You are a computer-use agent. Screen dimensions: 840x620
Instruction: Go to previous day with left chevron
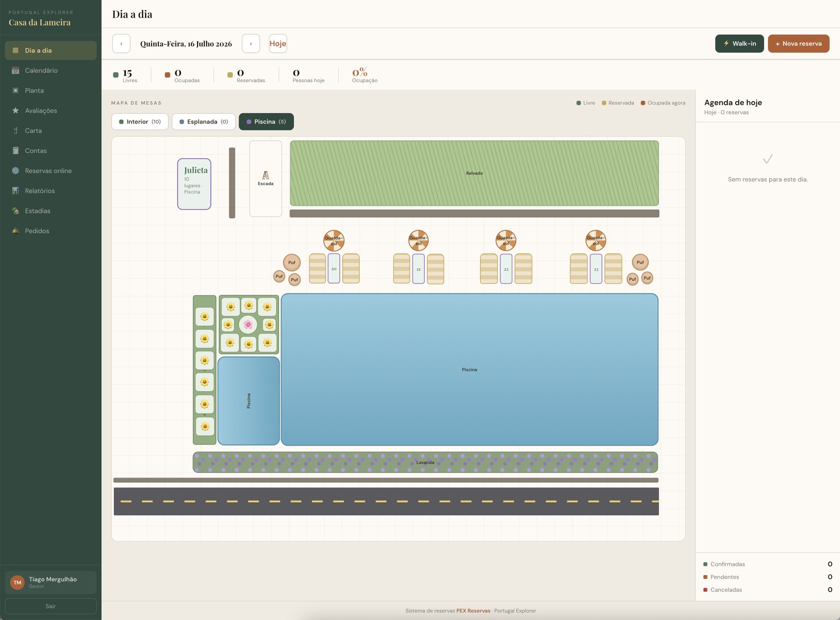pyautogui.click(x=121, y=44)
